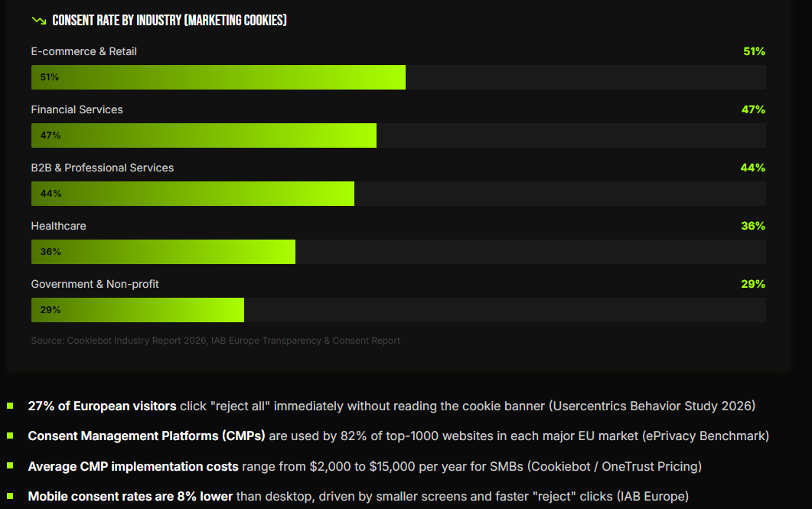This screenshot has height=509, width=812.
Task: Click the green 47% value at right
Action: (x=753, y=109)
